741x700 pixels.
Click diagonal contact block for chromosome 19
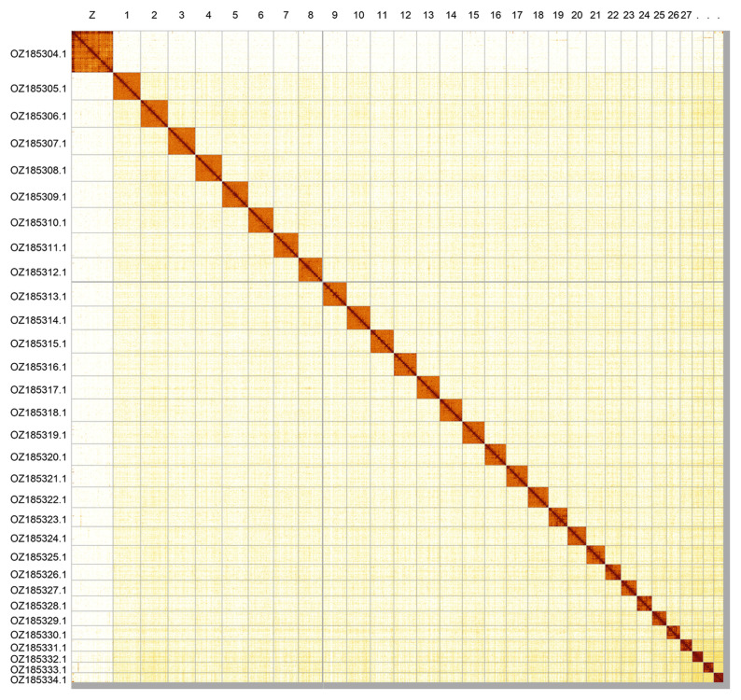[x=558, y=517]
